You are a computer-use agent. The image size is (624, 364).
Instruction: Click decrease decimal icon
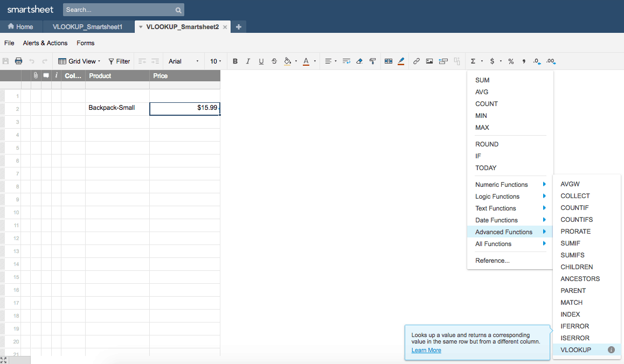click(537, 61)
